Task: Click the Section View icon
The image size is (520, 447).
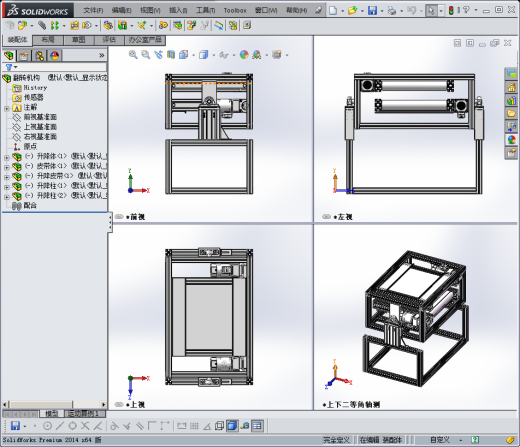Action: (171, 55)
